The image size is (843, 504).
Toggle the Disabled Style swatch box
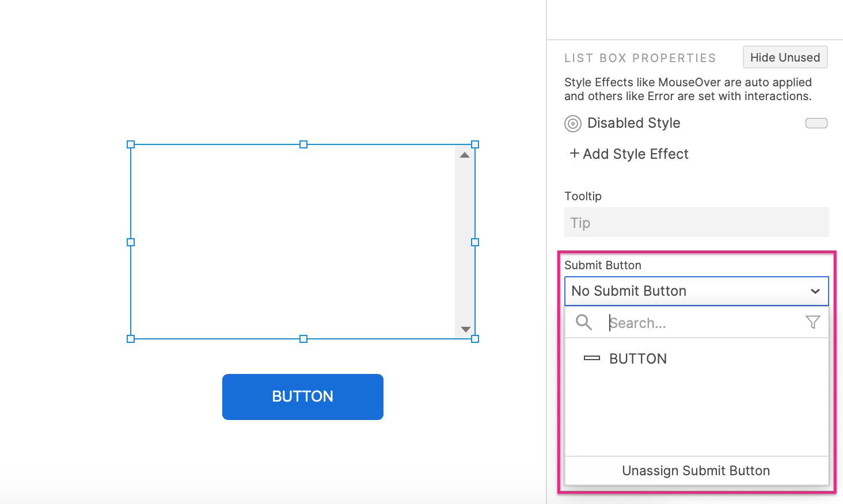tap(816, 123)
